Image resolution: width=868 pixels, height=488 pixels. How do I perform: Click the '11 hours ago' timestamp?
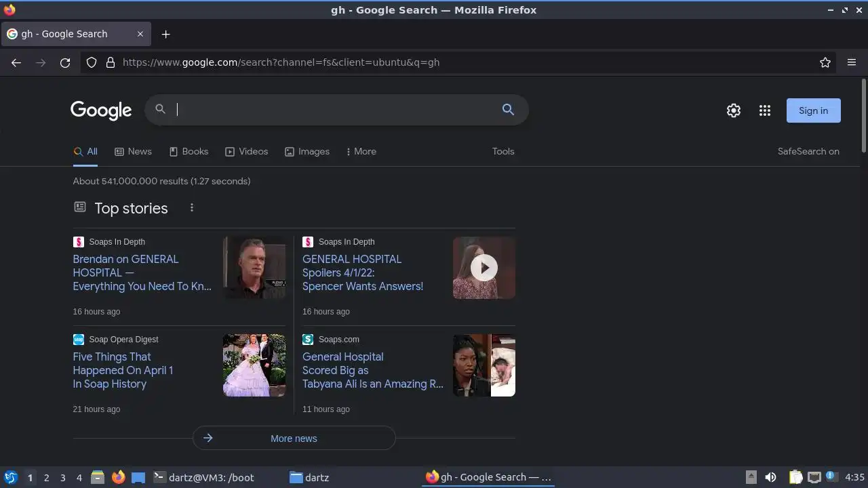click(x=326, y=409)
